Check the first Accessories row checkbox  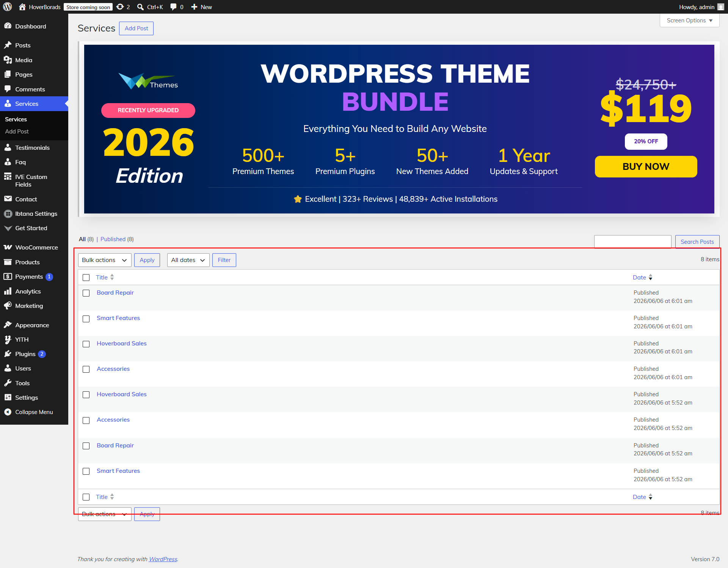click(86, 369)
